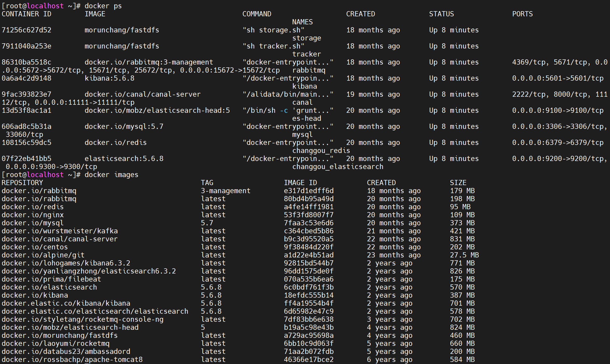Click the 831 MB size value
This screenshot has width=610, height=364.
click(462, 239)
